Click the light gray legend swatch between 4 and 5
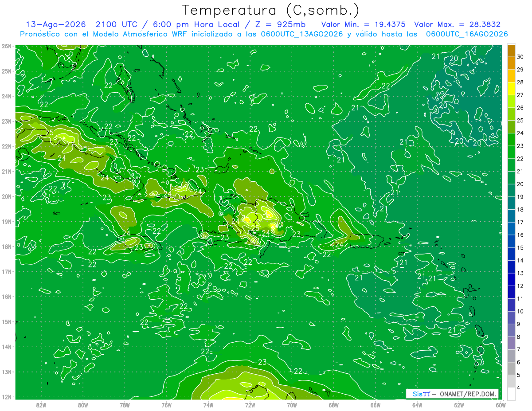This screenshot has width=532, height=411. click(512, 381)
